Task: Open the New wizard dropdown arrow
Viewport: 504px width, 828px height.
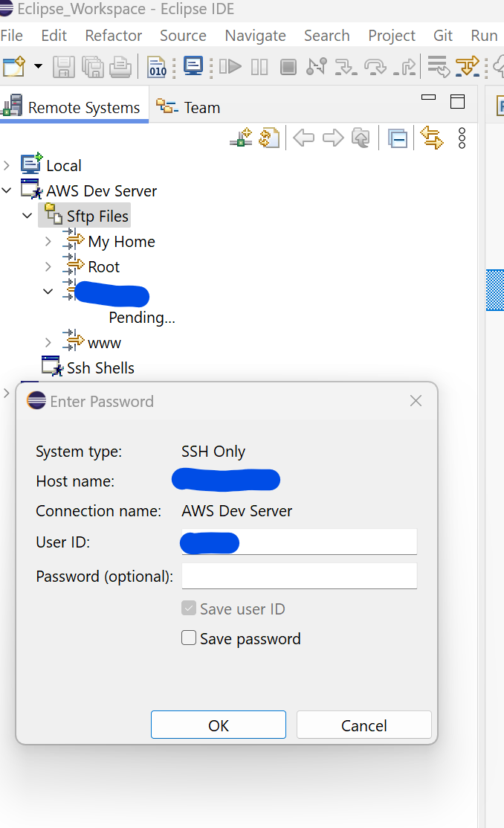Action: [38, 66]
